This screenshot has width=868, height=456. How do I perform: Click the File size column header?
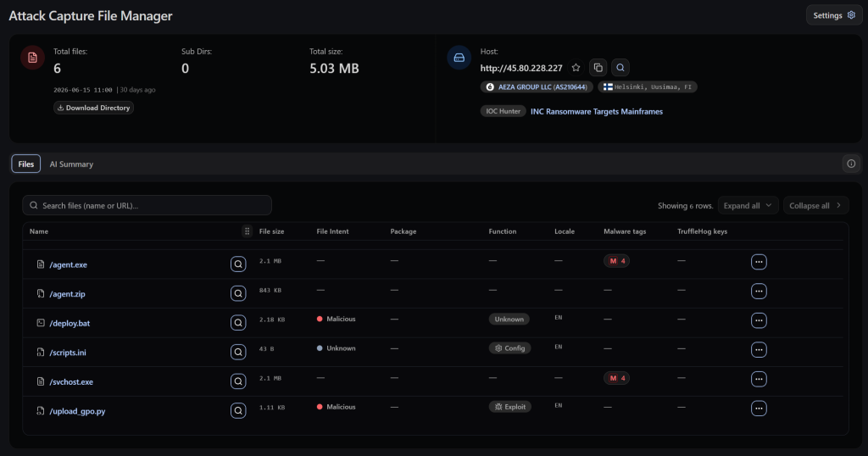tap(271, 231)
